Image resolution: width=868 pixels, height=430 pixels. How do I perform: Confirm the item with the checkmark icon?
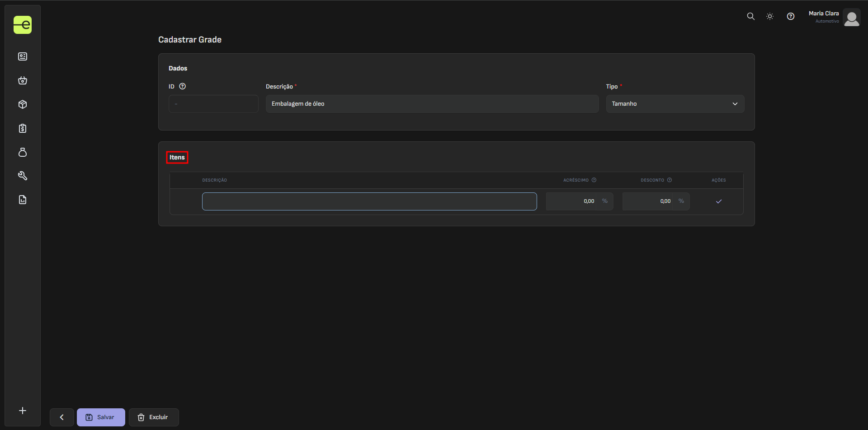(719, 201)
